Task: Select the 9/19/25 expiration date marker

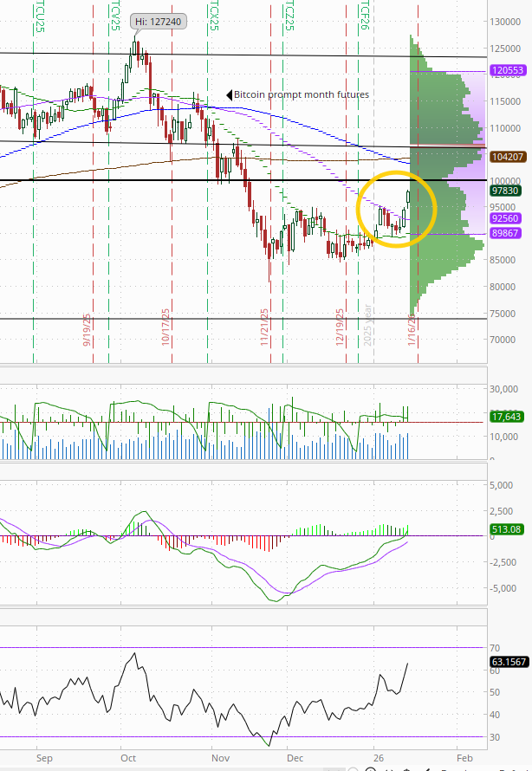Action: point(87,330)
